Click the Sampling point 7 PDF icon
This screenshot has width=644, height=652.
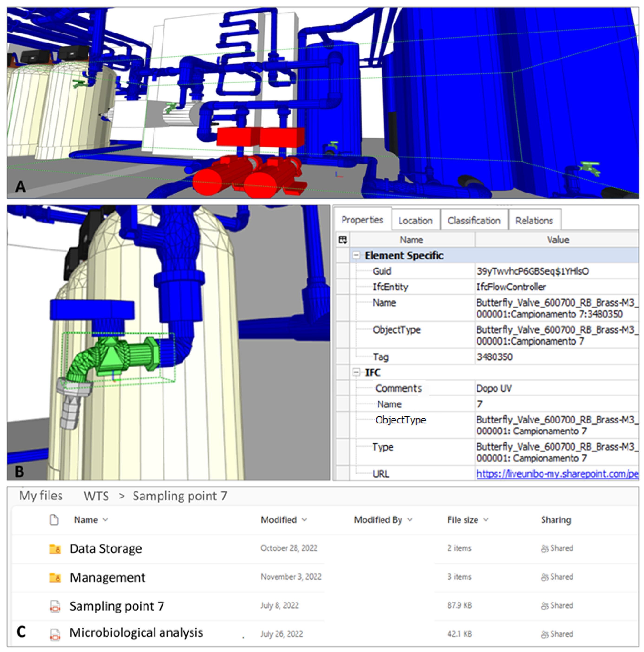tap(55, 606)
